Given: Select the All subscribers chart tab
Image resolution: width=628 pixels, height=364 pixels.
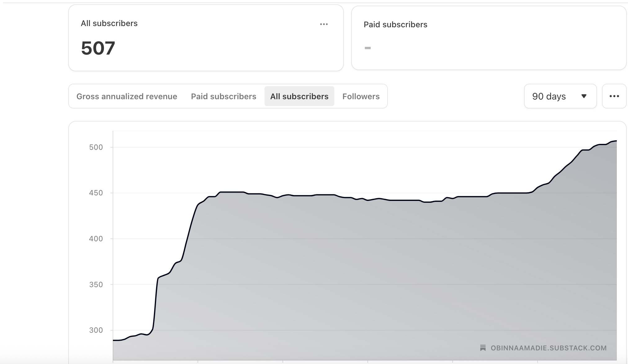Looking at the screenshot, I should [x=299, y=96].
